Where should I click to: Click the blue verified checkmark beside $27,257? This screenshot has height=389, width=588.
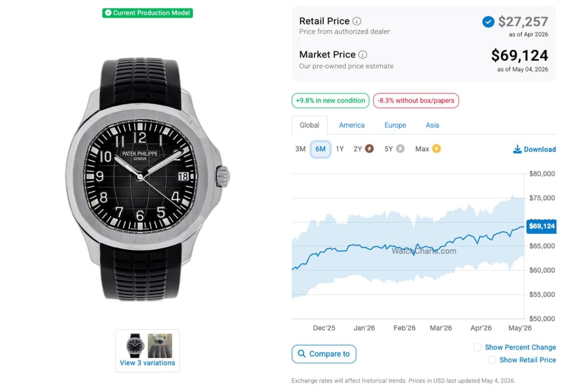click(488, 22)
